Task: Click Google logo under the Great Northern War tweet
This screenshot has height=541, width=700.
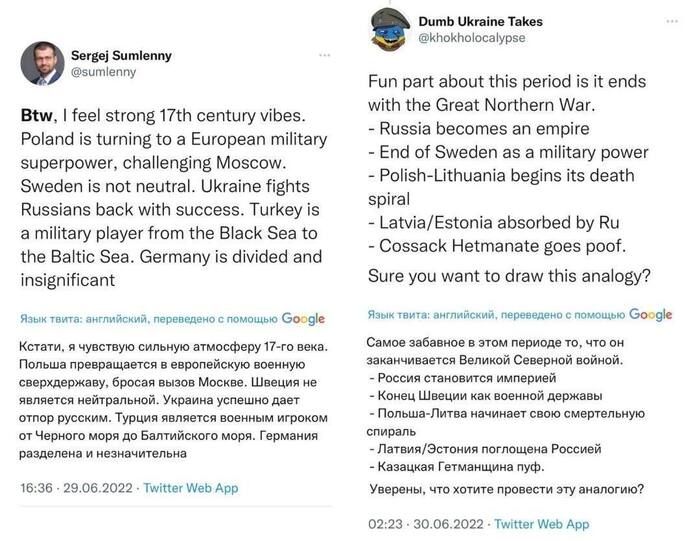Action: (649, 314)
